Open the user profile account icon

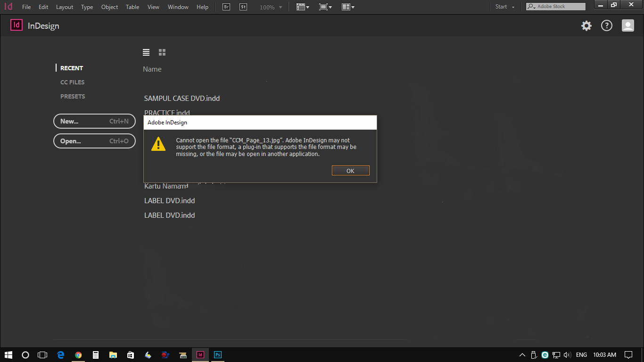pos(627,25)
